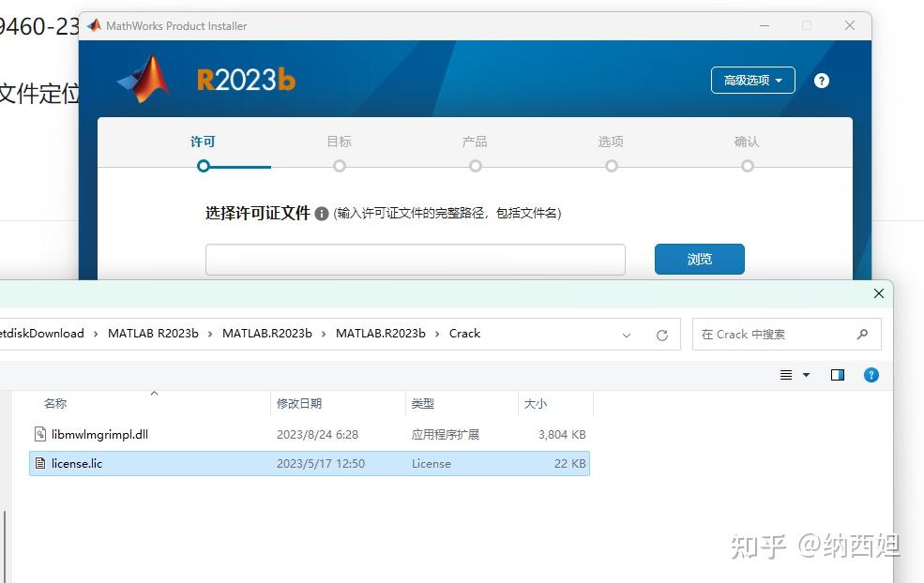Screen dimensions: 924x583
Task: Open the 高级选项 advanced options dropdown
Action: coord(753,80)
